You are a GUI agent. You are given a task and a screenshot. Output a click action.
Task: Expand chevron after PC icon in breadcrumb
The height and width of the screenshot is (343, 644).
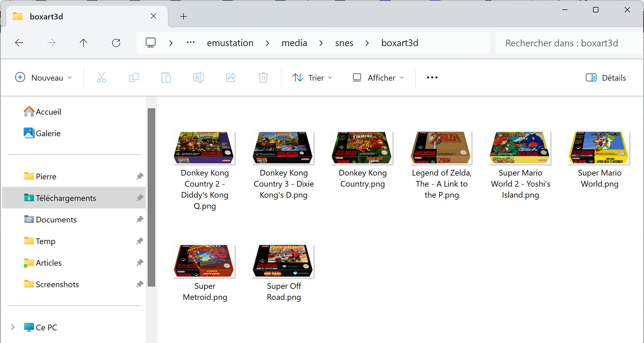point(171,43)
